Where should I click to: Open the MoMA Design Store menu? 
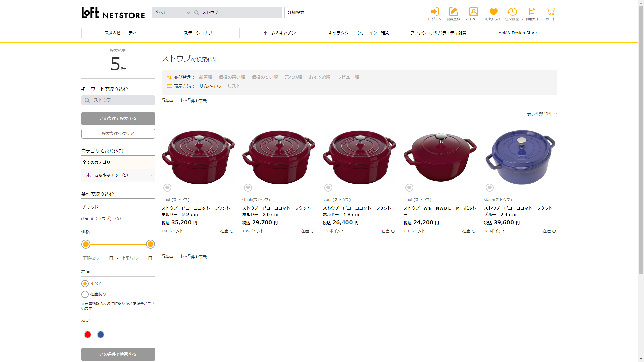tap(517, 33)
